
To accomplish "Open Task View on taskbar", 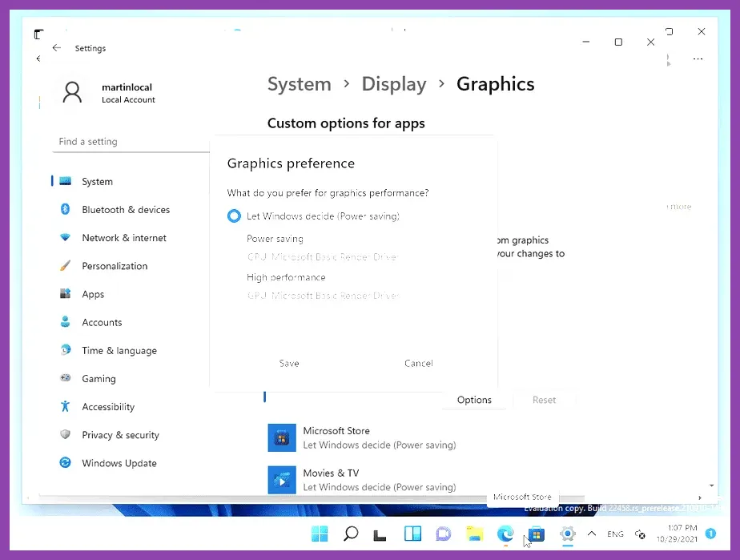I will point(380,535).
